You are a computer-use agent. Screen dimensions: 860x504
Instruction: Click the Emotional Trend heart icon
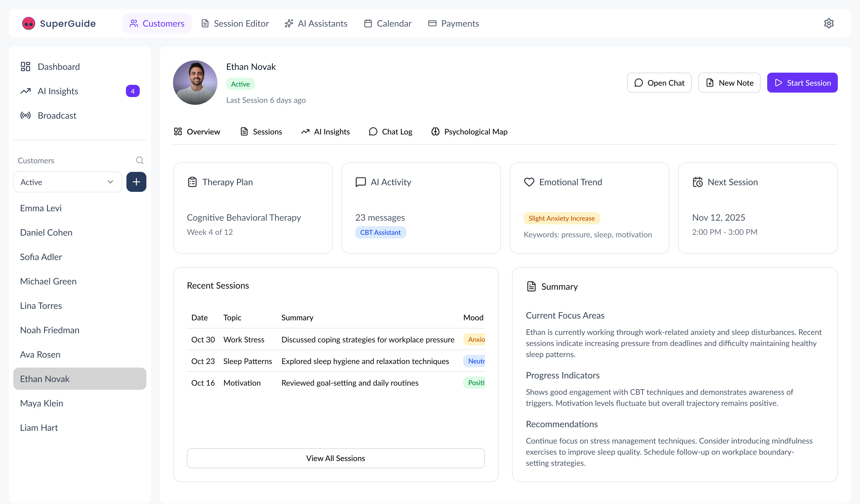529,182
